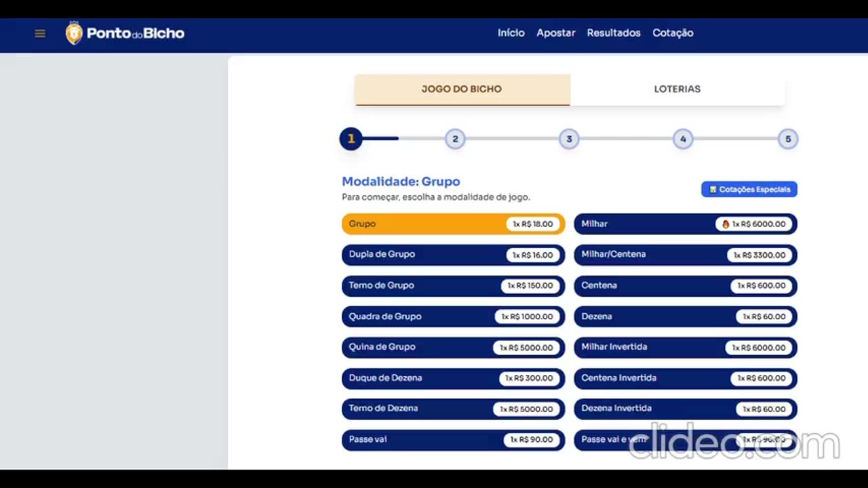Click the 1x R$ 3300.00 odds badge
This screenshot has height=488, width=868.
coord(759,256)
